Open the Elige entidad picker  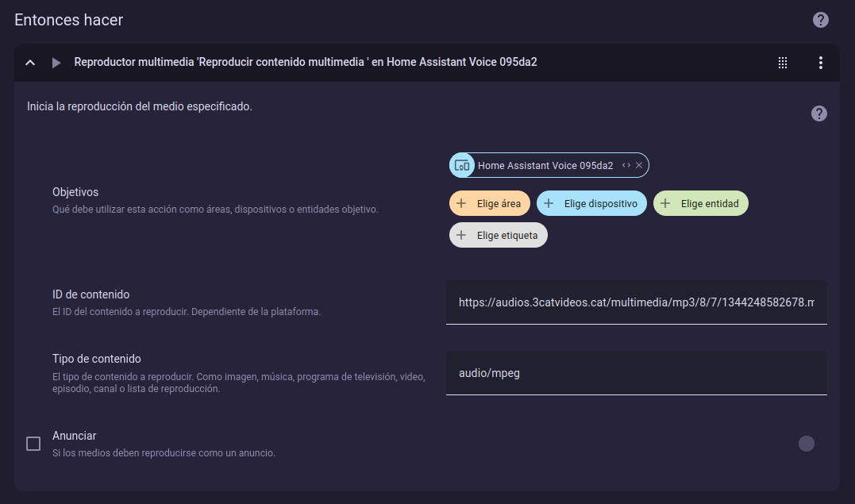coord(701,203)
